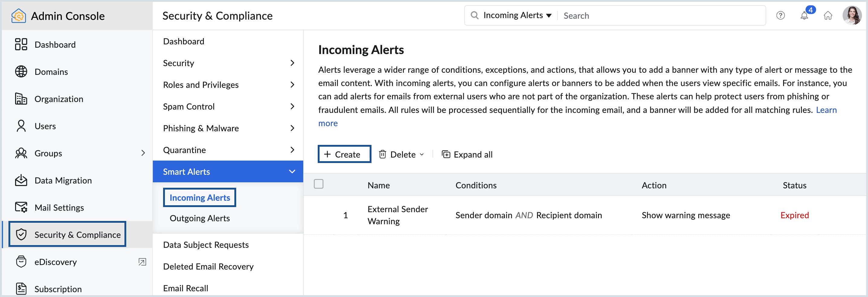The height and width of the screenshot is (297, 868).
Task: Open the Learn more link
Action: tap(826, 110)
